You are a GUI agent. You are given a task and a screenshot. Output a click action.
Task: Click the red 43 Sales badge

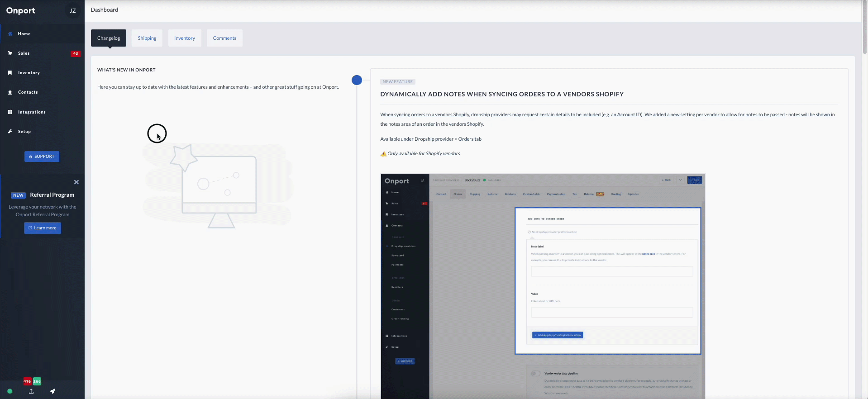(76, 53)
